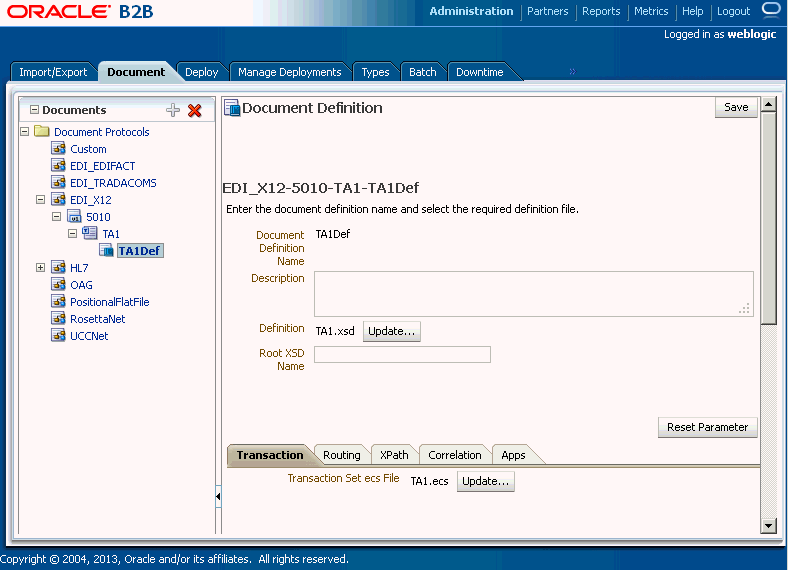Select the Transaction sub-tab

click(x=270, y=455)
